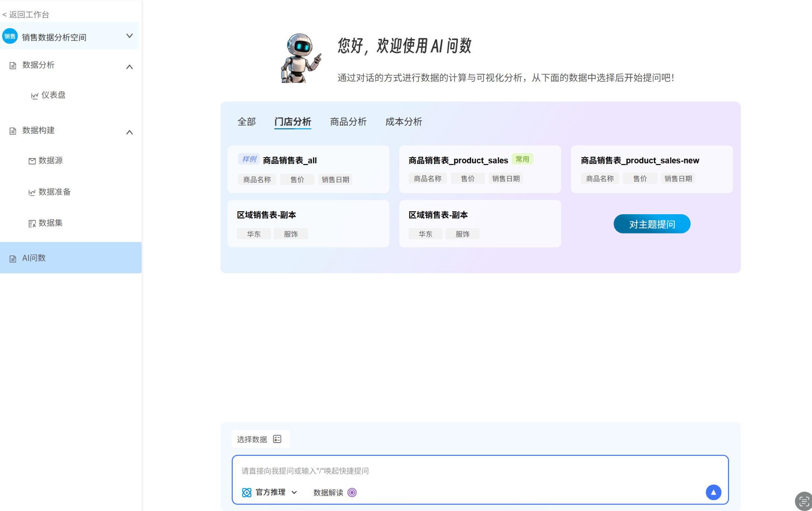Click the 数据构建 document icon

(13, 131)
